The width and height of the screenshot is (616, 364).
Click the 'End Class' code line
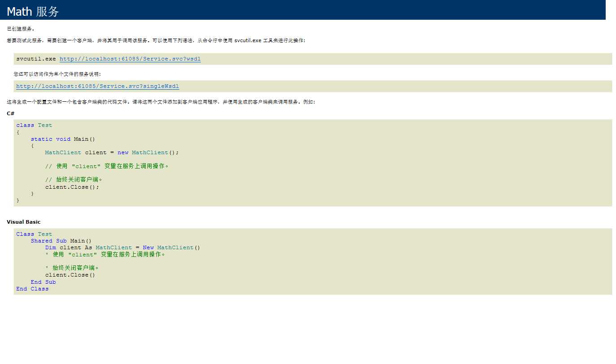click(x=32, y=289)
